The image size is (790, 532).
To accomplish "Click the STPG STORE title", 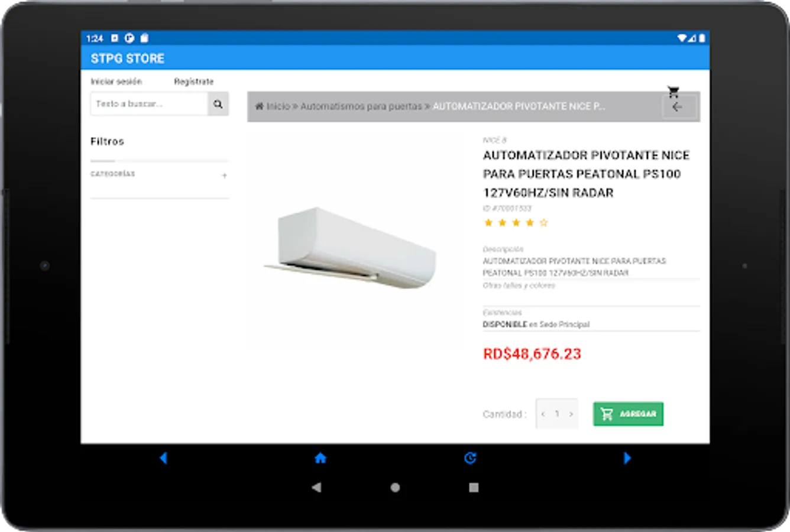I will pos(128,59).
